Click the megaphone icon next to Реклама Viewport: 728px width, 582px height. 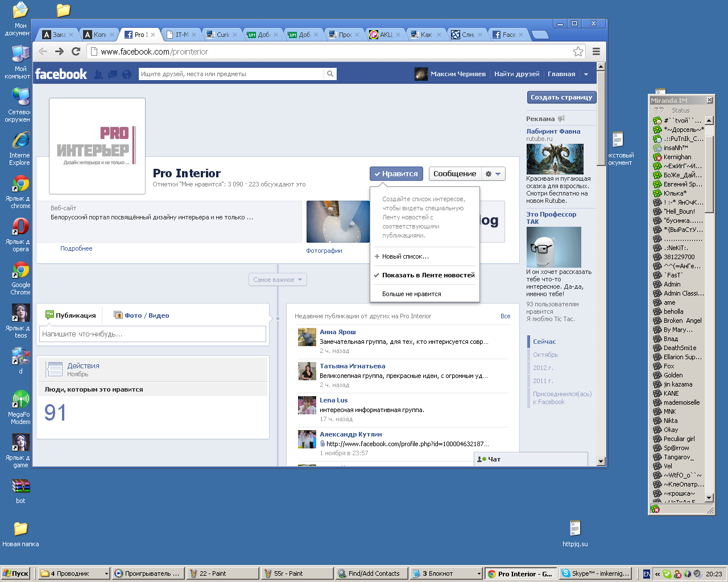561,119
